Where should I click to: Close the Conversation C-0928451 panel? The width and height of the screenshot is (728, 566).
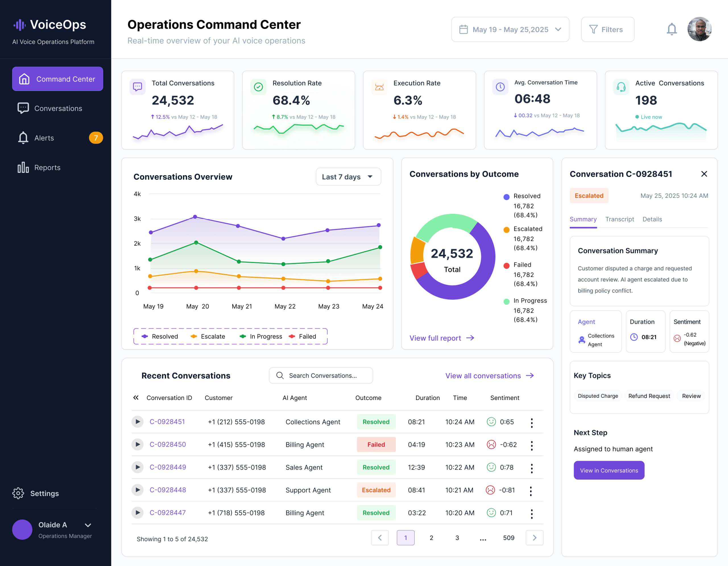click(704, 174)
